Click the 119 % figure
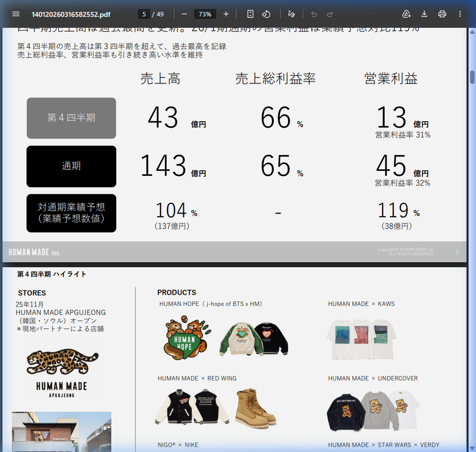 tap(398, 210)
